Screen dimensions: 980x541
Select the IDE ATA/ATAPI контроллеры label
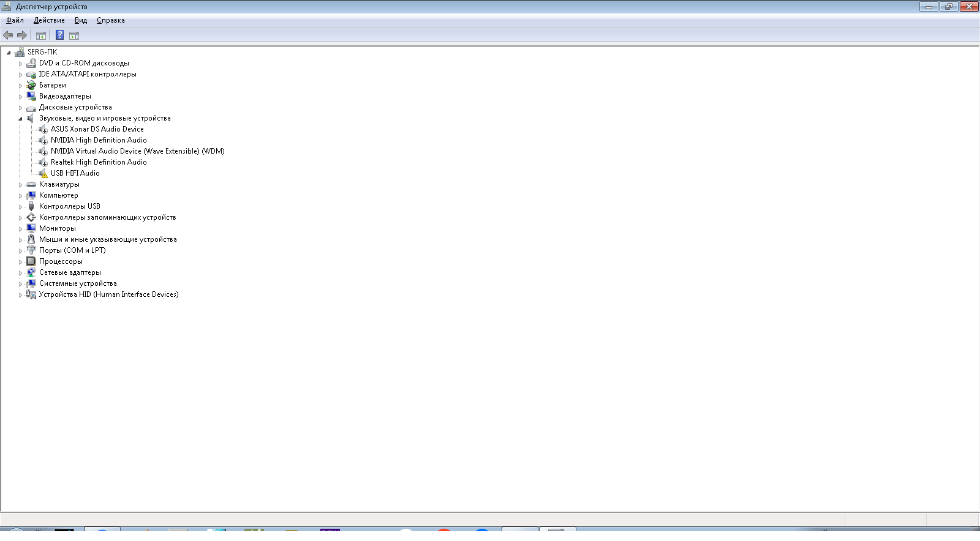point(88,74)
